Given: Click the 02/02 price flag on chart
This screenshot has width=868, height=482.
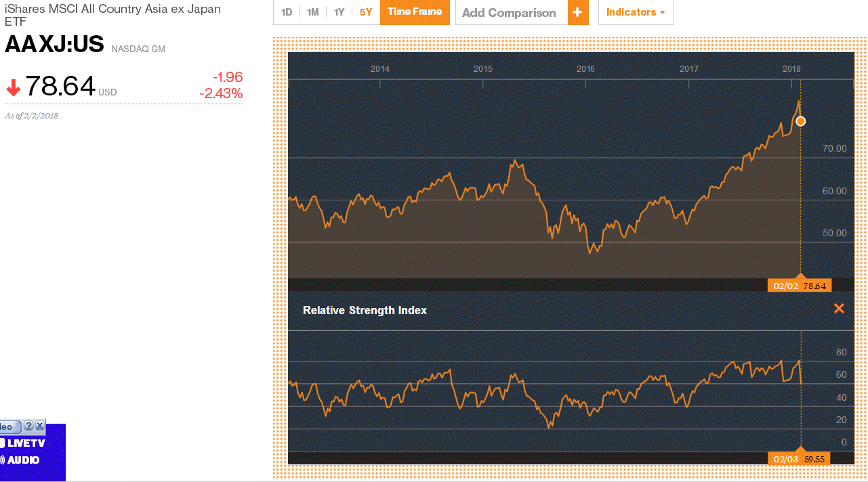Looking at the screenshot, I should click(x=800, y=286).
